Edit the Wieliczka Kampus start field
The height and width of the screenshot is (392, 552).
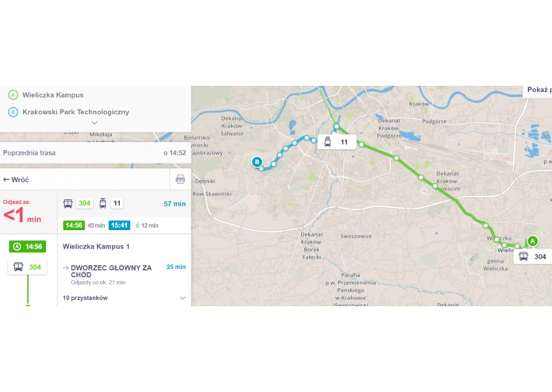pos(53,95)
